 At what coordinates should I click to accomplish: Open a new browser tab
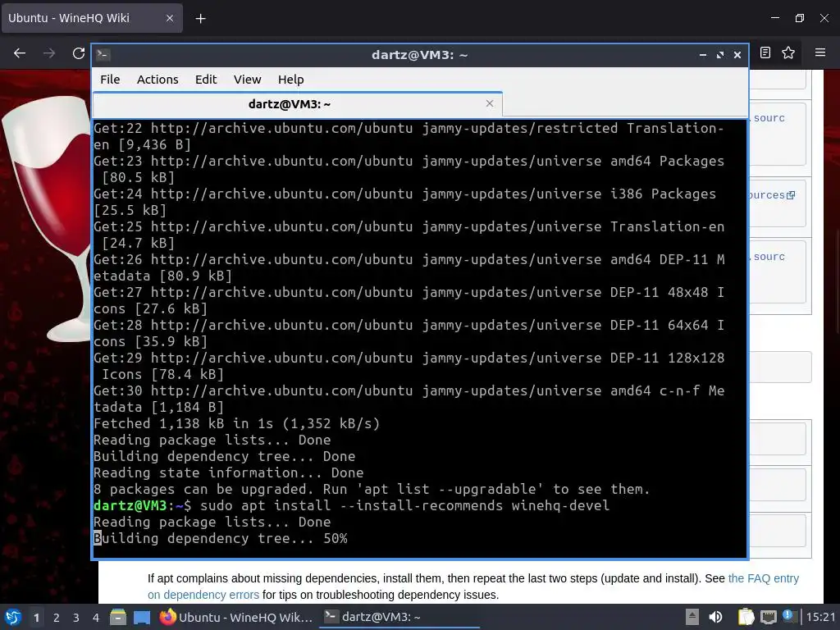[x=200, y=19]
